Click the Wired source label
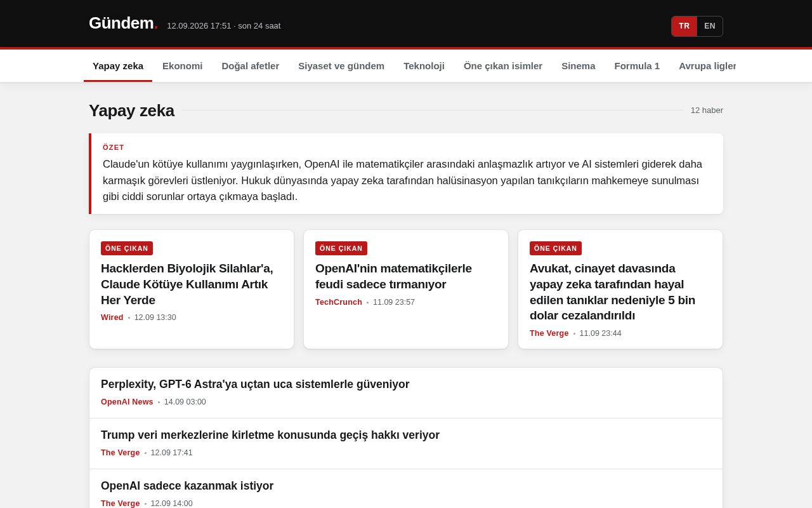Image resolution: width=812 pixels, height=508 pixels. 112,317
